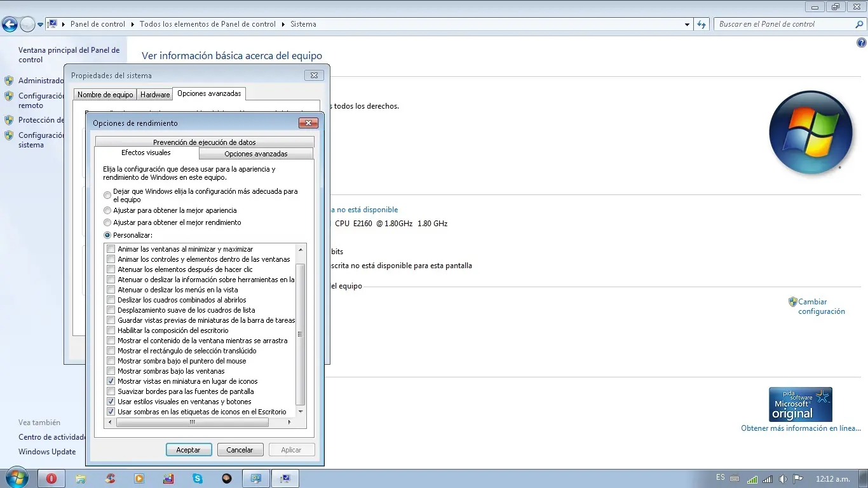
Task: Open Windows Explorer folder icon on taskbar
Action: tap(81, 478)
